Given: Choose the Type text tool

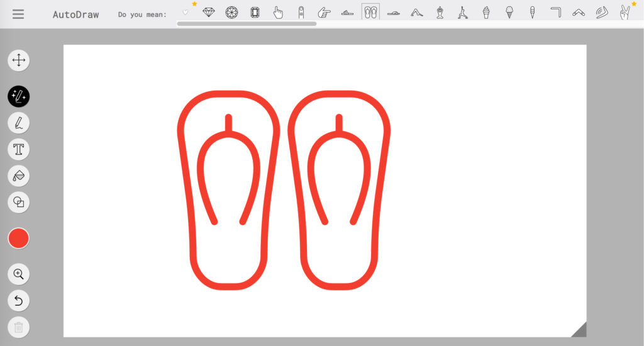Looking at the screenshot, I should click(18, 149).
